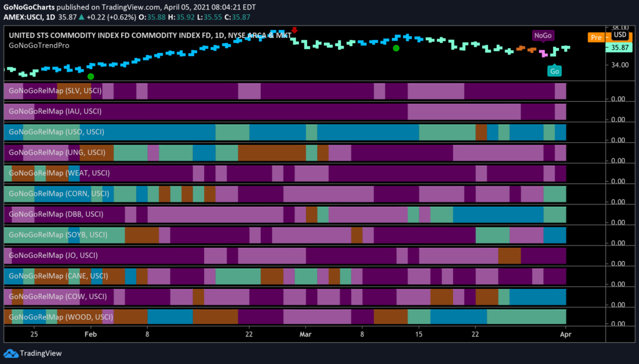The height and width of the screenshot is (364, 639).
Task: Select the GoNoGoRelMap (SLV, USCI) label
Action: tap(55, 91)
